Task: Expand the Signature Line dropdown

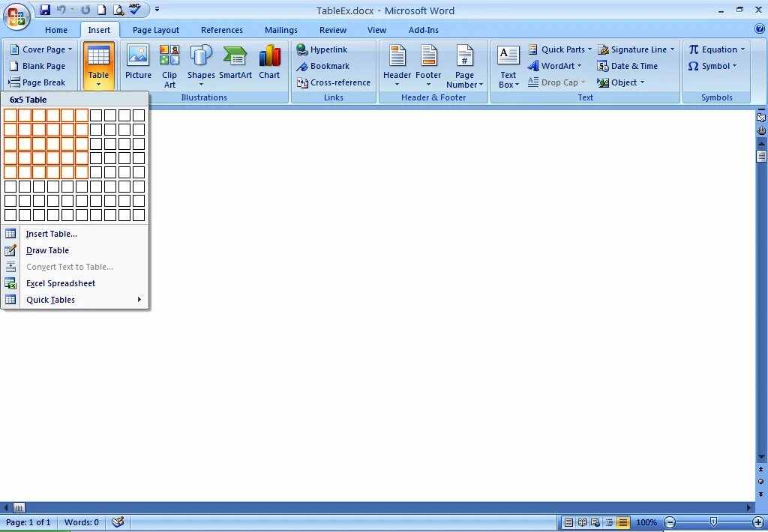Action: point(636,49)
